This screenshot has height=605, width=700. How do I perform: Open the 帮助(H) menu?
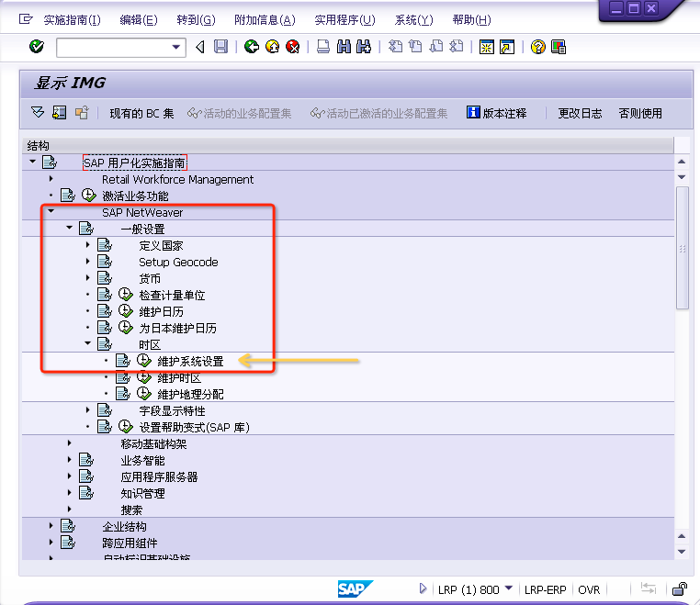pyautogui.click(x=472, y=20)
